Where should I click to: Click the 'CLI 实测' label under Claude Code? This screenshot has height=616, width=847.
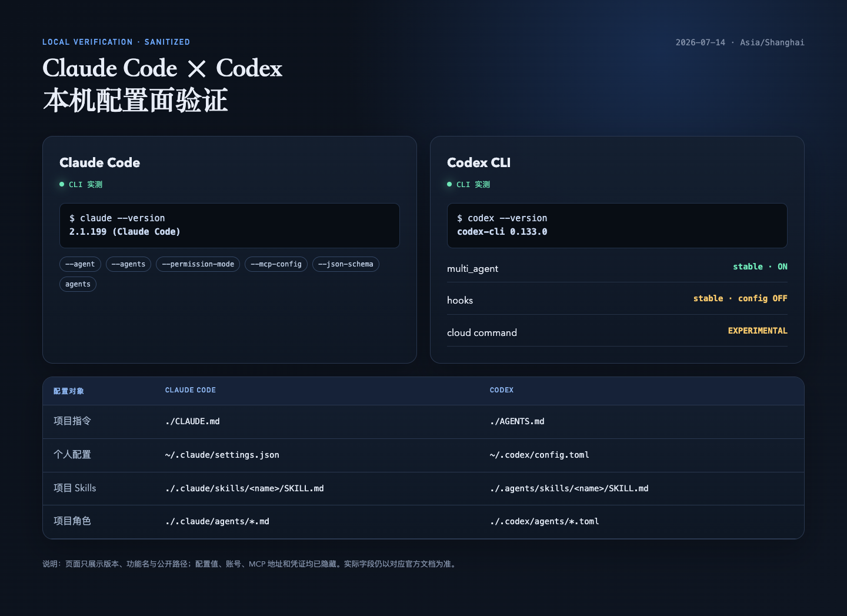[x=85, y=185]
